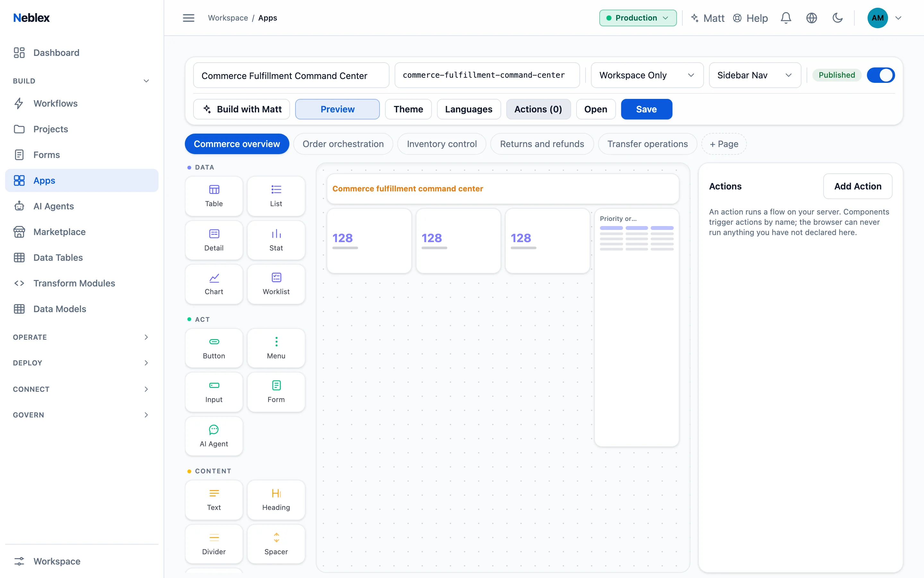This screenshot has height=578, width=924.
Task: Select the Worklist component
Action: click(276, 284)
